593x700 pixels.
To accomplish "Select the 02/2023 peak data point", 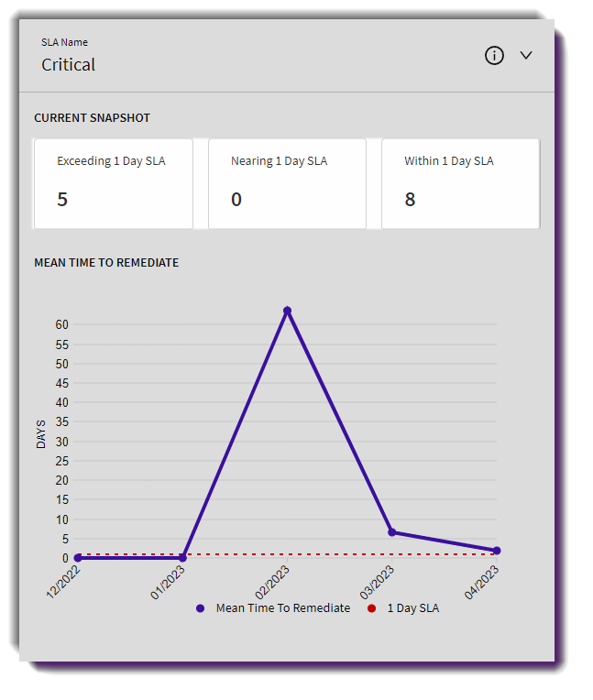I will tap(288, 311).
